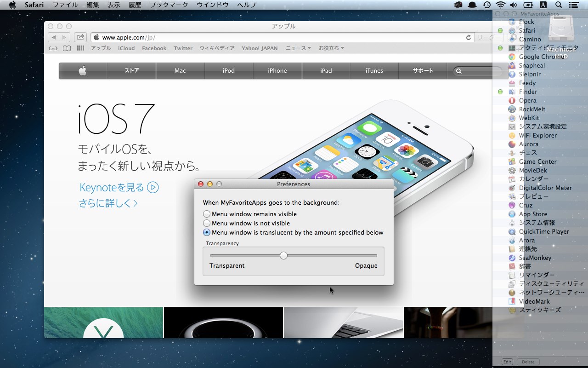This screenshot has height=368, width=588.
Task: Open the サポート section of Apple site
Action: [423, 71]
